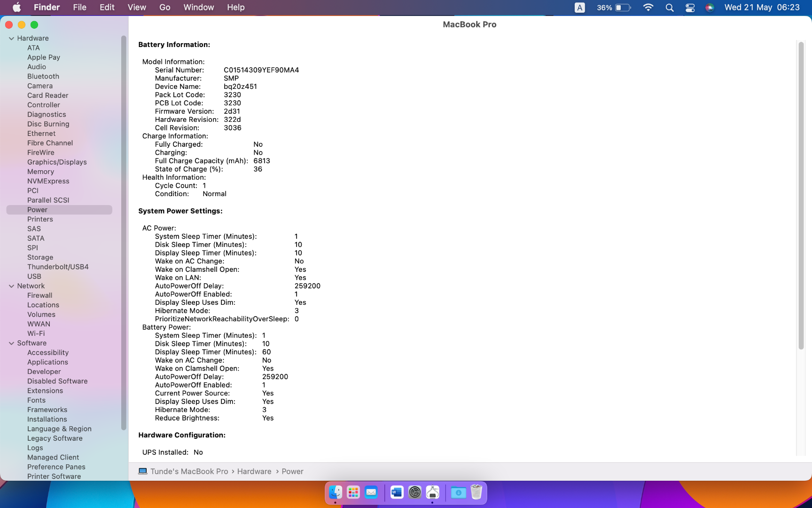The image size is (812, 508).
Task: Click Tunde's MacBook Pro in path bar
Action: tap(189, 471)
